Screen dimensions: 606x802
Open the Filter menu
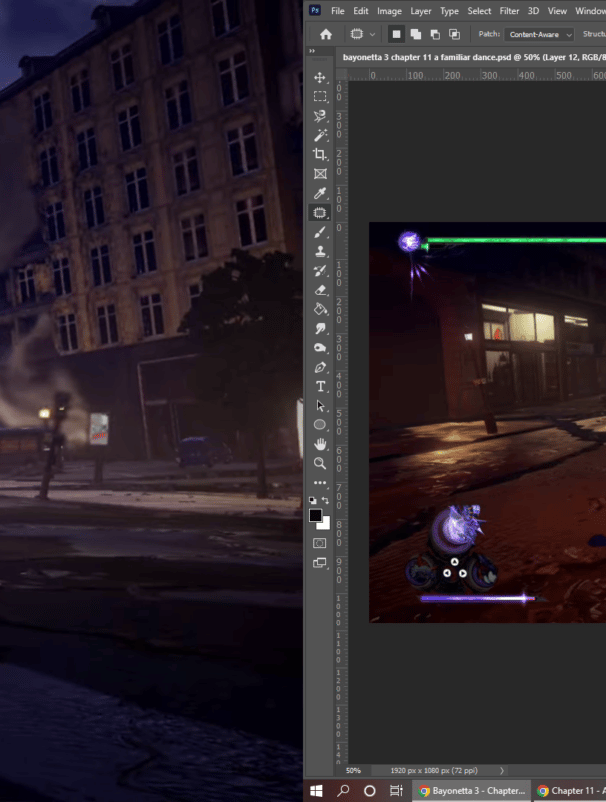click(509, 11)
